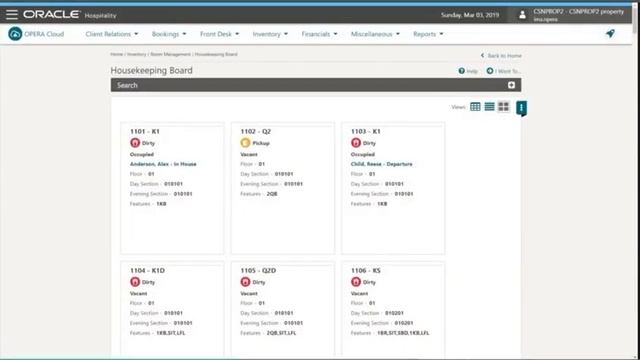Screen dimensions: 640x360
Task: Switch to card grid view icon
Action: (x=504, y=107)
